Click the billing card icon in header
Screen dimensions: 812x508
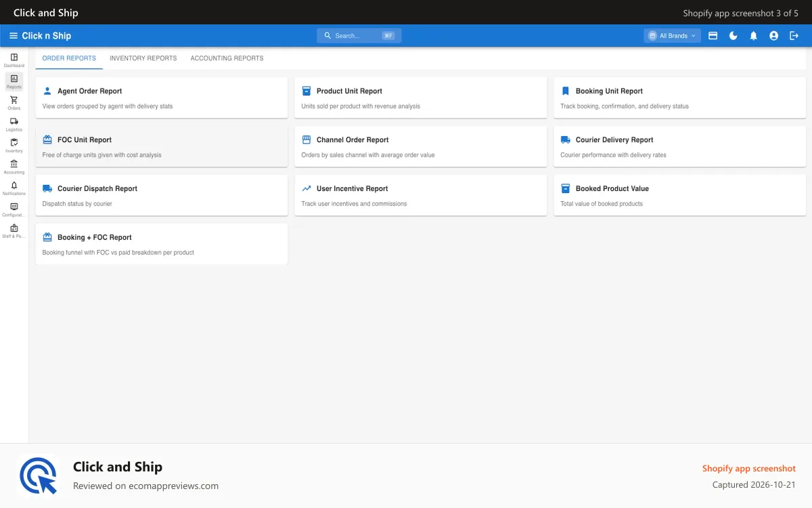tap(713, 36)
